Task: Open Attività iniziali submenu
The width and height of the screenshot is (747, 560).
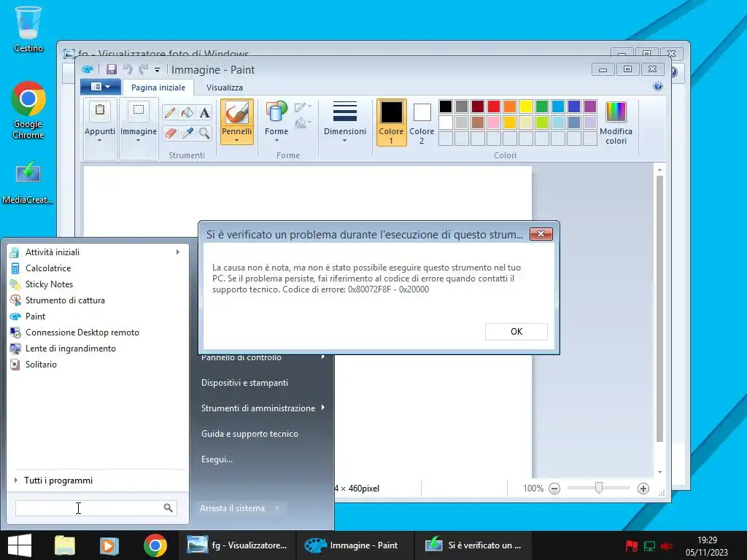Action: (98, 252)
